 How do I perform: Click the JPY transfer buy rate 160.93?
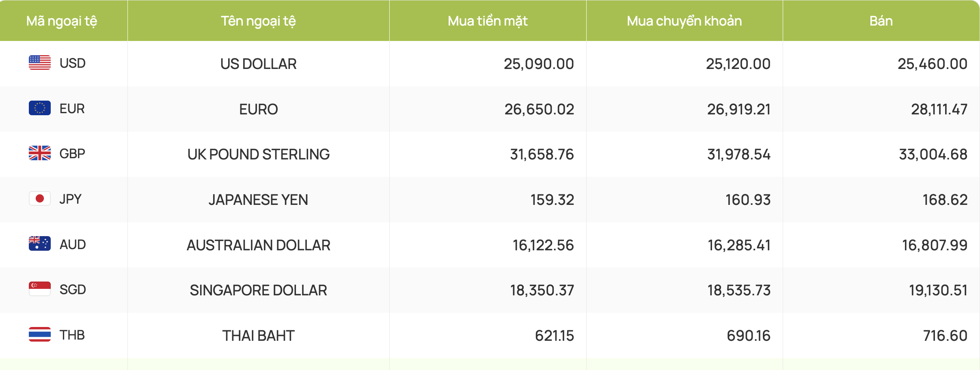click(x=748, y=200)
